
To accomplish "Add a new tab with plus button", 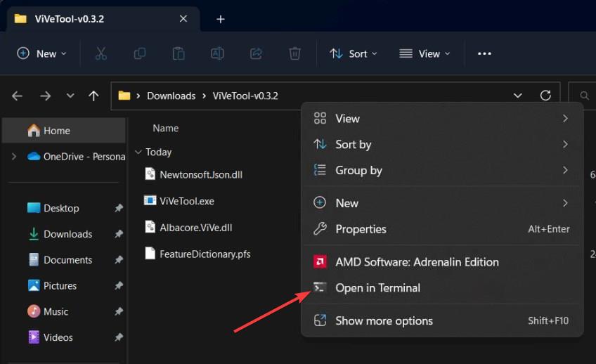I will click(x=221, y=19).
